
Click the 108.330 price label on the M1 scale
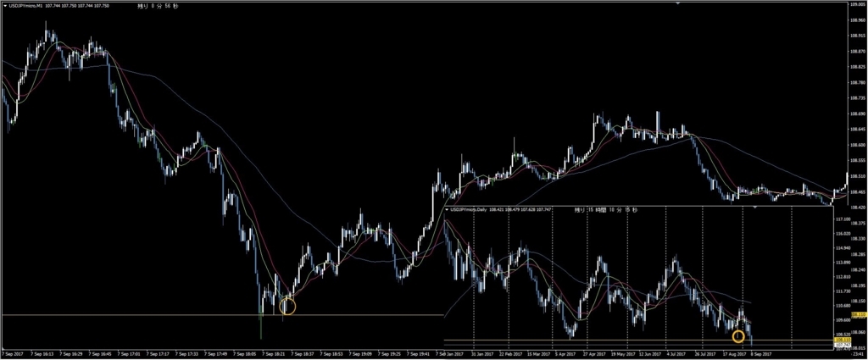pyautogui.click(x=858, y=239)
